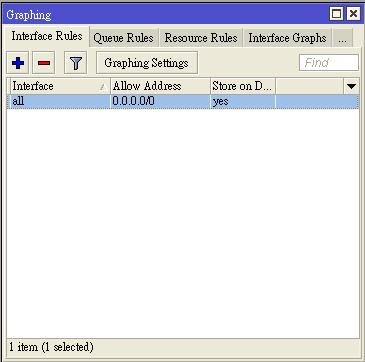Open the column chooser dropdown arrow
Screen dimensions: 365x362
pos(351,86)
